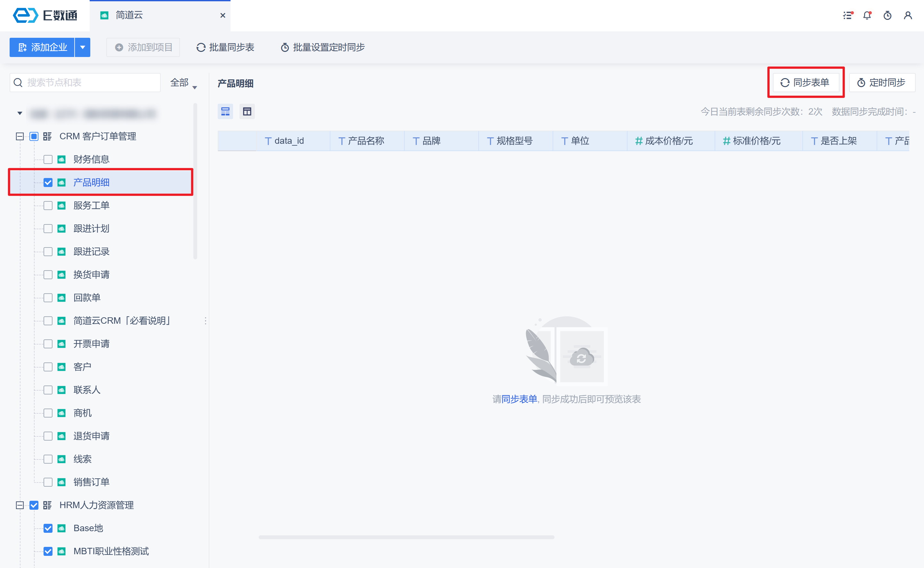
Task: Click the horizontal scrollbar under the table
Action: coord(406,537)
